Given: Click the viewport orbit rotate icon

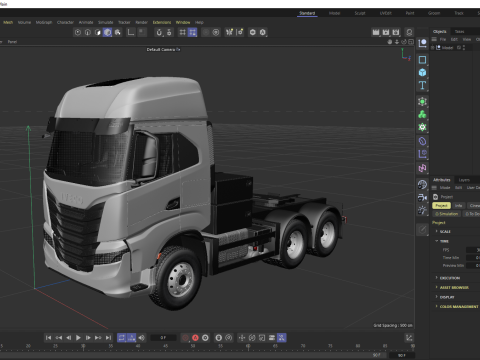Looking at the screenshot, I should click(x=404, y=42).
